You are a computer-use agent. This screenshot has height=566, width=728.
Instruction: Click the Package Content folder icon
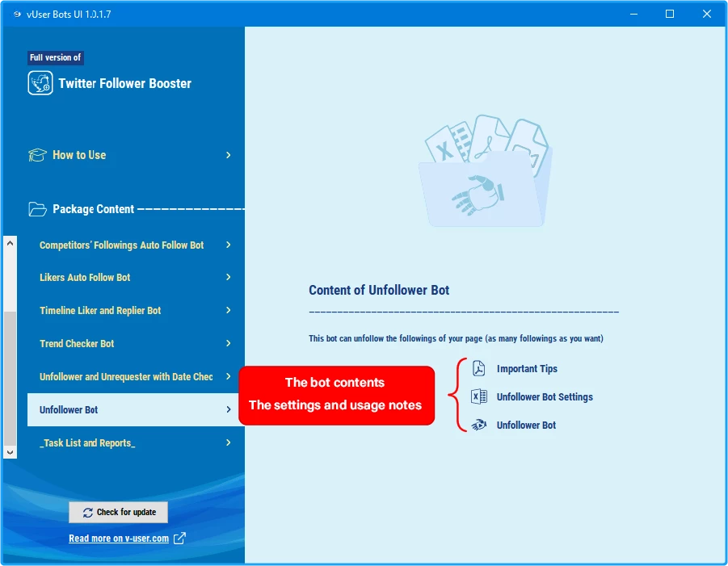coord(37,209)
